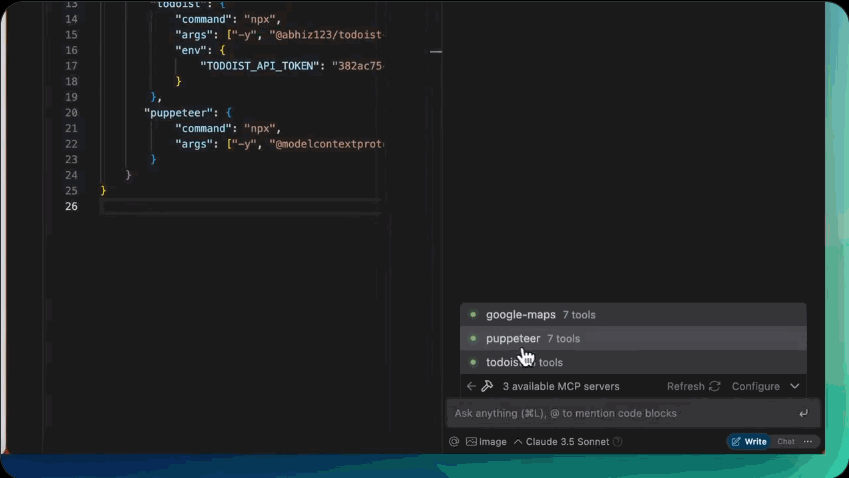Click the refresh arrows icon
Screen dimensions: 849x478
(714, 386)
